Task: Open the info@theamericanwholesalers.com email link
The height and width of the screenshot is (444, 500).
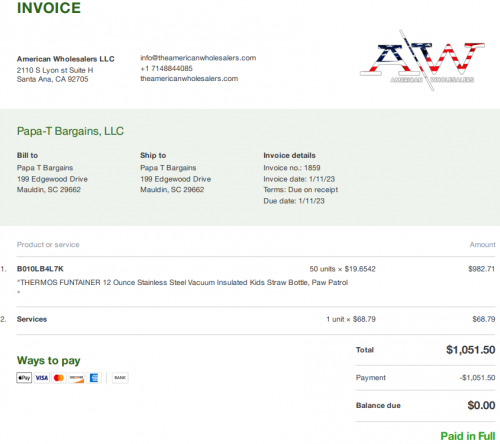Action: pyautogui.click(x=198, y=58)
